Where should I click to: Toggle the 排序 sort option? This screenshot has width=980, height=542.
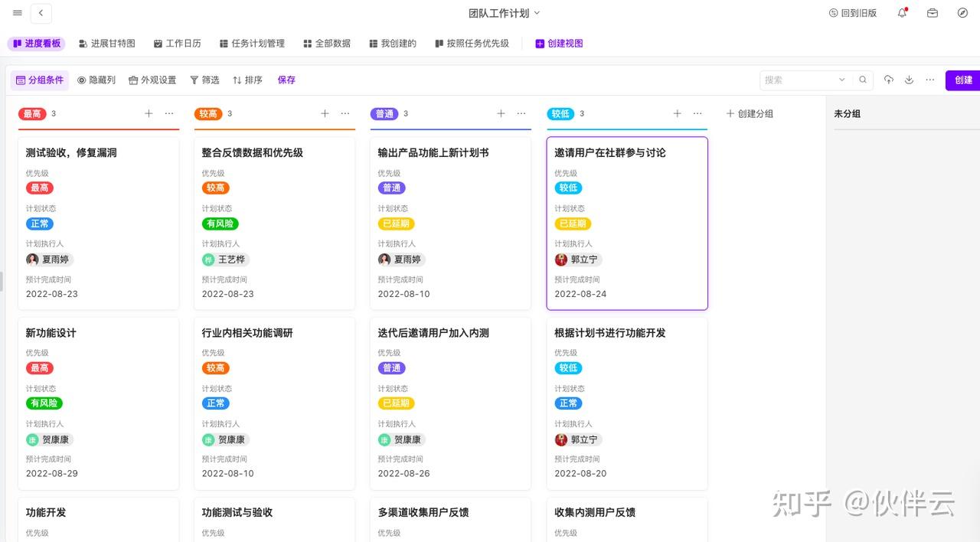click(x=247, y=80)
